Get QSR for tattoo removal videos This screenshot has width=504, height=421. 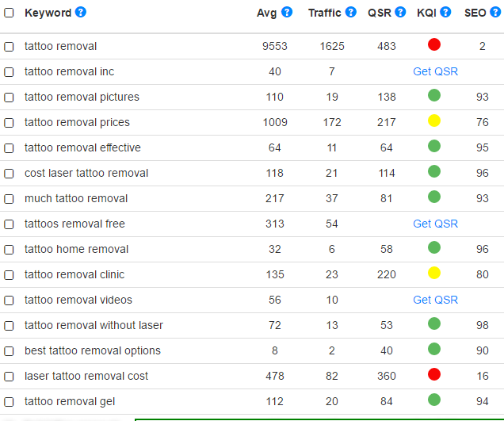[x=435, y=300]
